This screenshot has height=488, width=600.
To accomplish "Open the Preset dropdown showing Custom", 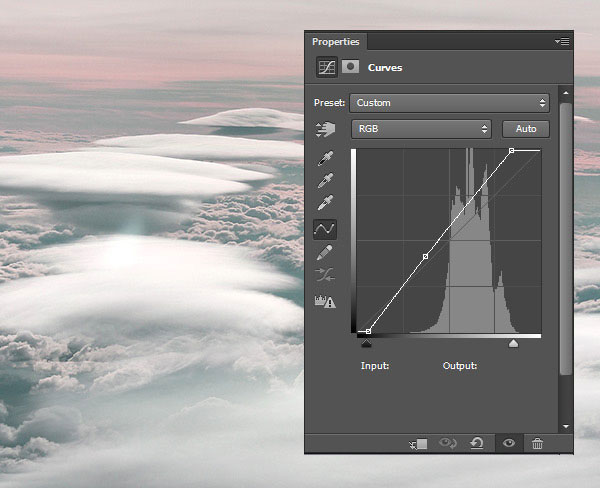I will (x=448, y=103).
